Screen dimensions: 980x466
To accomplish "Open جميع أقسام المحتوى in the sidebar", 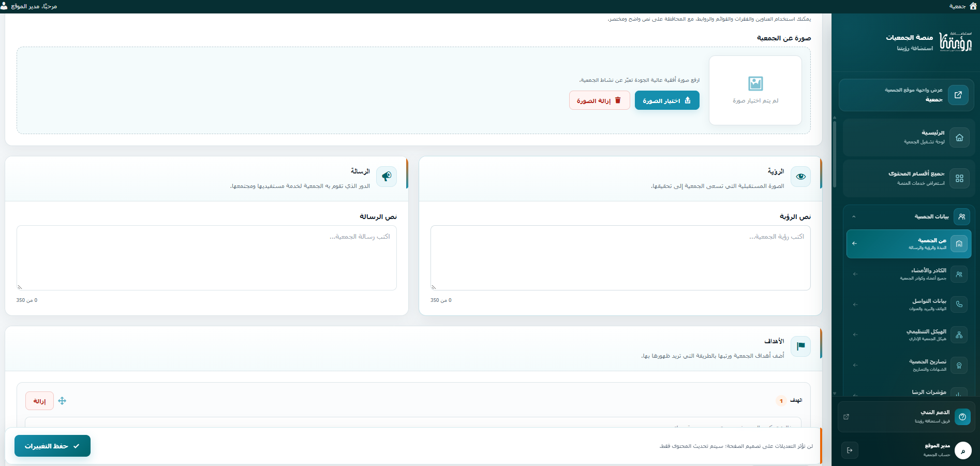I will (x=909, y=179).
